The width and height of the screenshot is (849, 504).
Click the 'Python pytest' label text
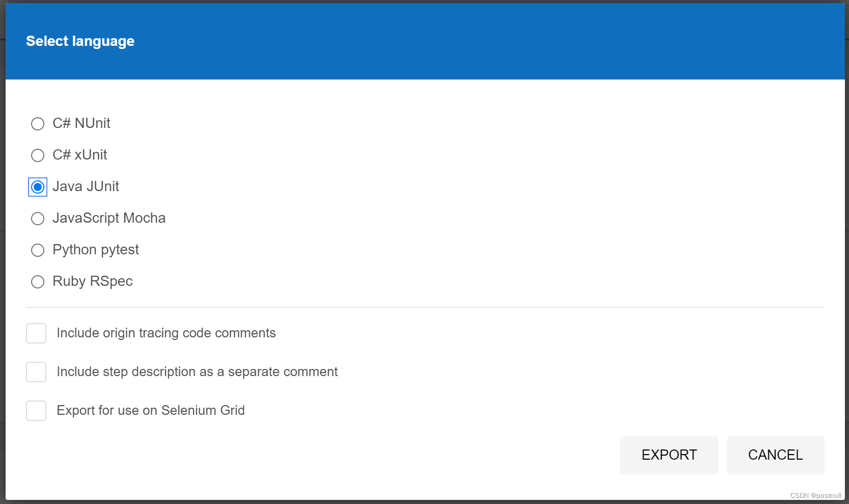96,250
